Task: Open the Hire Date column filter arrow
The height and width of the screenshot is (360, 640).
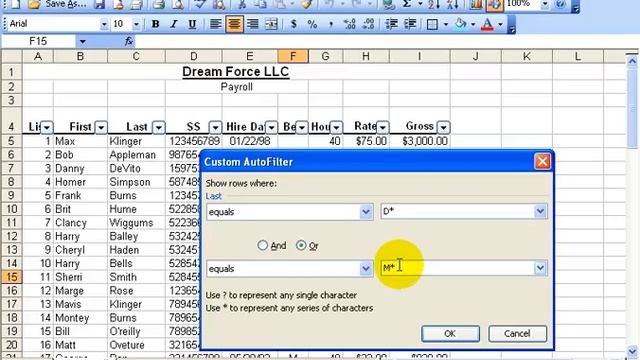Action: [x=271, y=128]
